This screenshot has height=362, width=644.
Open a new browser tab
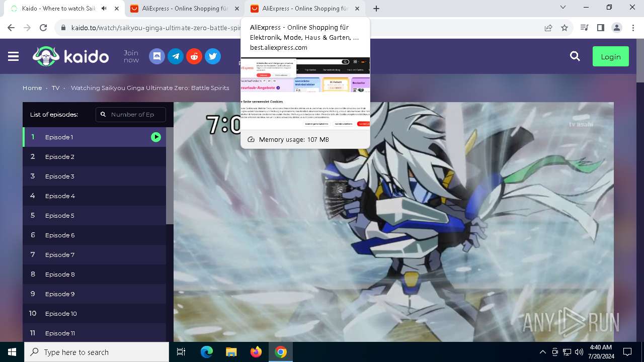(x=376, y=9)
